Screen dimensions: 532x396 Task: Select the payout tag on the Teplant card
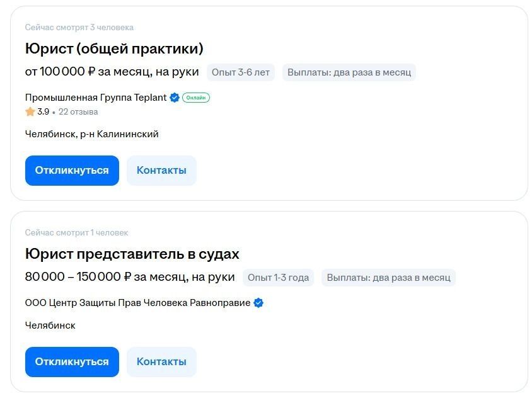tap(349, 72)
